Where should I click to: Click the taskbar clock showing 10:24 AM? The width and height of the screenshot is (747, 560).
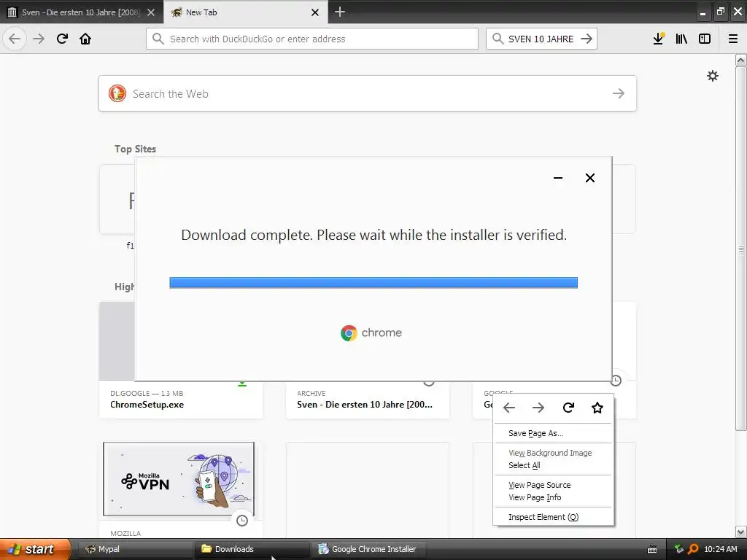(720, 549)
